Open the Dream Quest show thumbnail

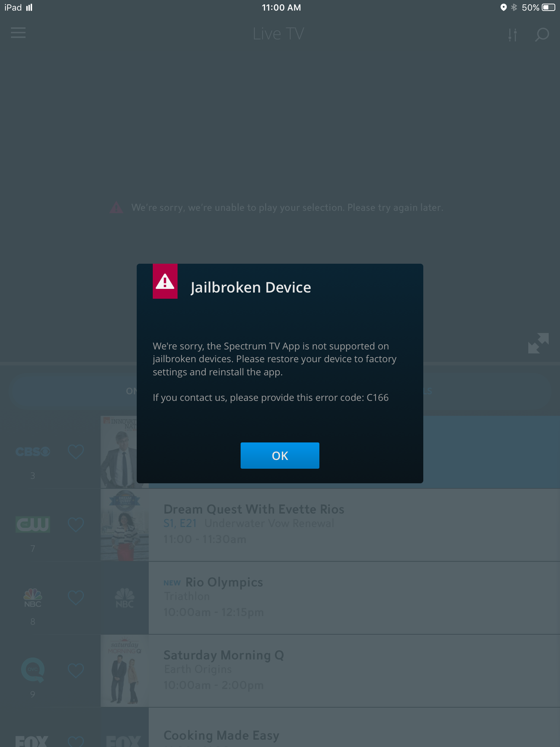click(x=125, y=525)
